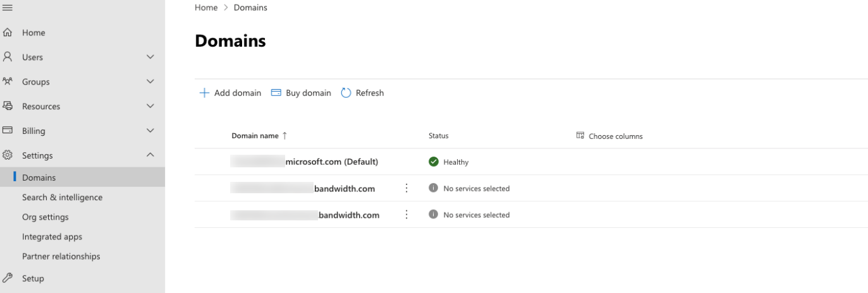Viewport: 868px width, 293px height.
Task: Open the first bandwidth.com domain row
Action: point(303,188)
